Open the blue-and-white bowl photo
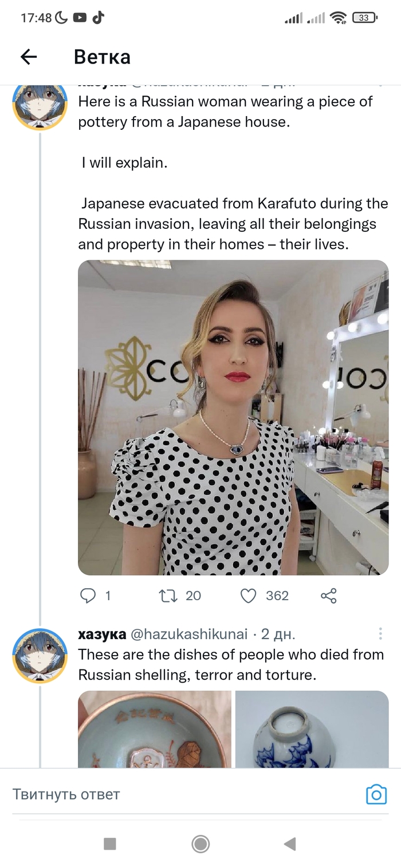 coord(312,729)
